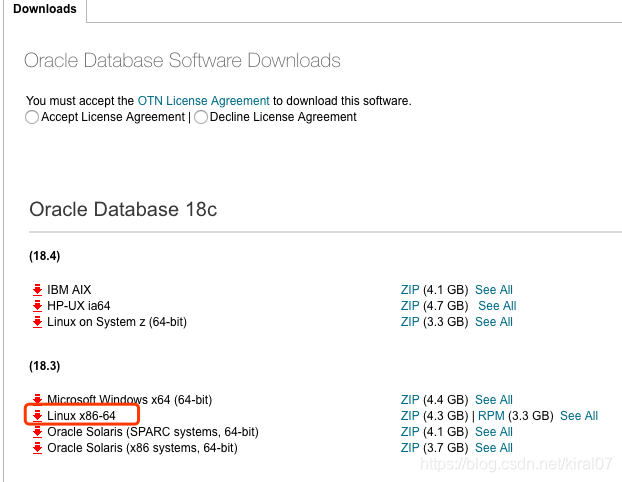Click the Oracle Database 18c heading
Screen dimensions: 622x482
(x=123, y=209)
